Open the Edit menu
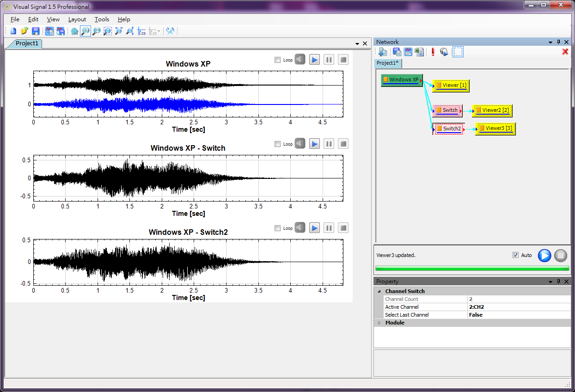 click(33, 19)
